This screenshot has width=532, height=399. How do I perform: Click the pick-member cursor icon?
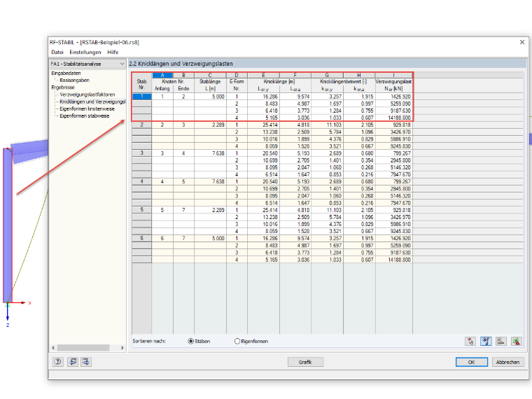pos(470,341)
